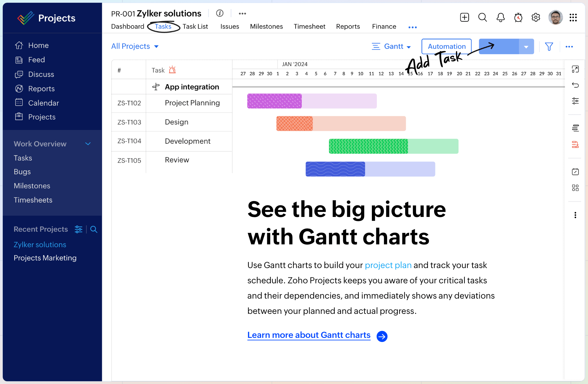Open settings gear icon in header
This screenshot has height=384, width=588.
(x=536, y=17)
